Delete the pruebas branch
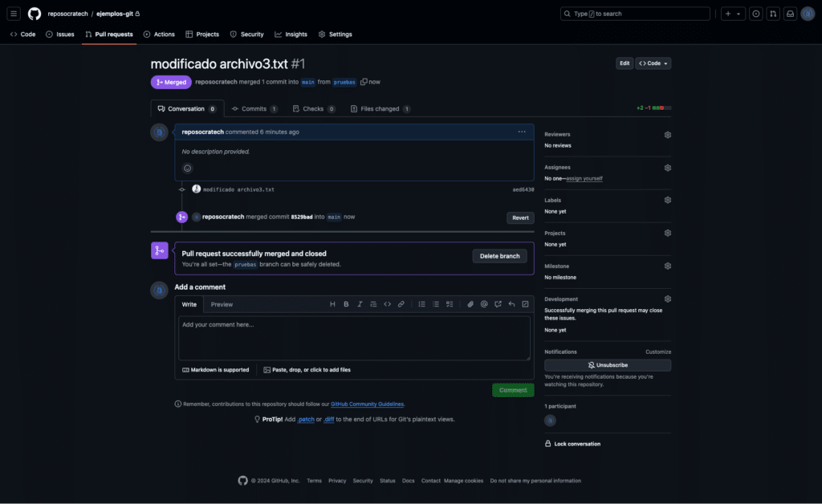The image size is (822, 504). click(499, 256)
